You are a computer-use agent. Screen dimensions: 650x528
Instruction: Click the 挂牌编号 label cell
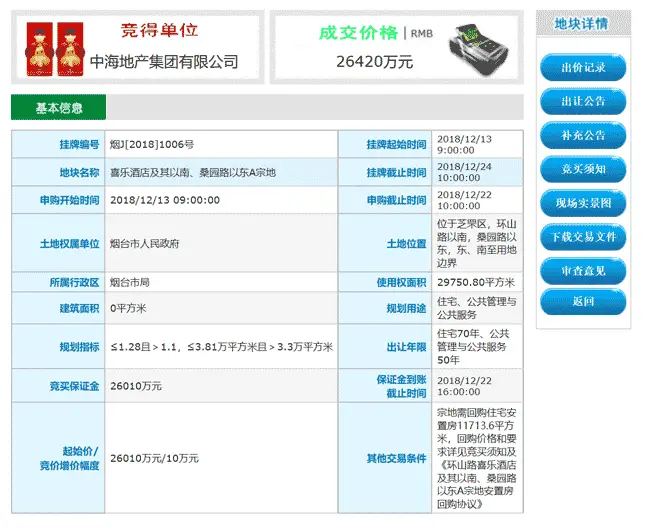pos(58,144)
